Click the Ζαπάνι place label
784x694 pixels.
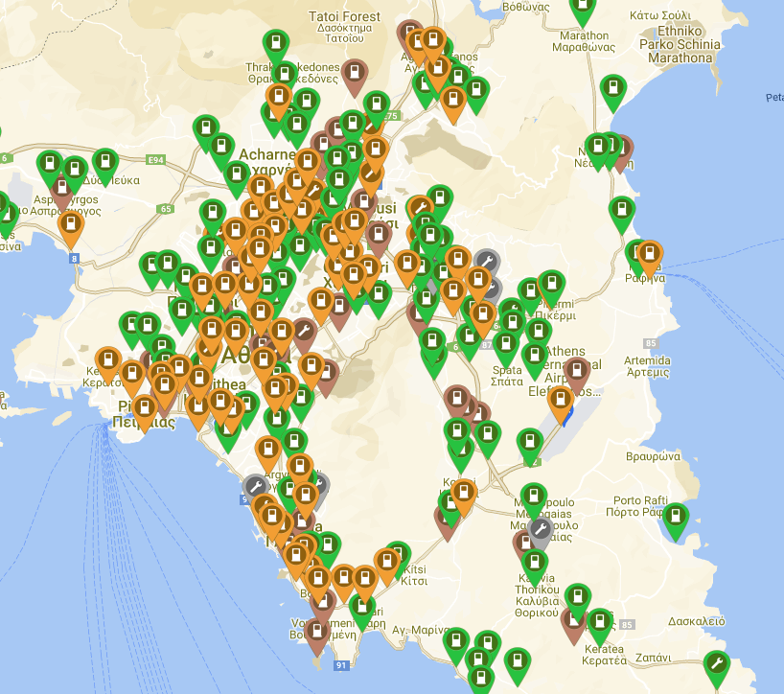pos(654,658)
